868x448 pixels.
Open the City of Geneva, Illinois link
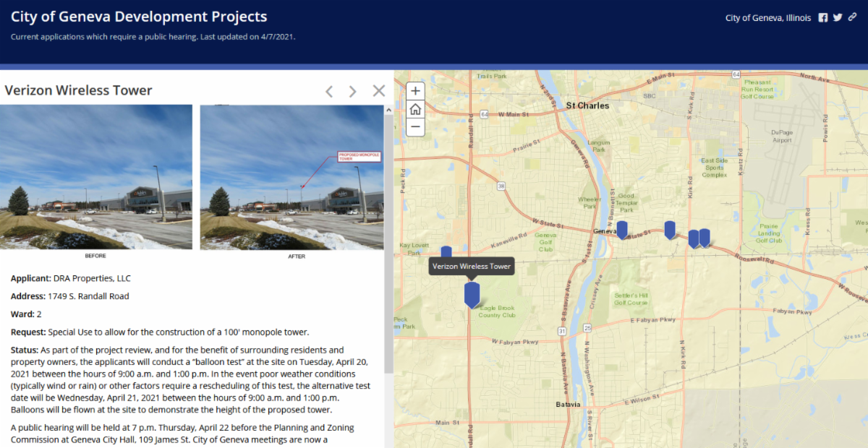tap(767, 18)
